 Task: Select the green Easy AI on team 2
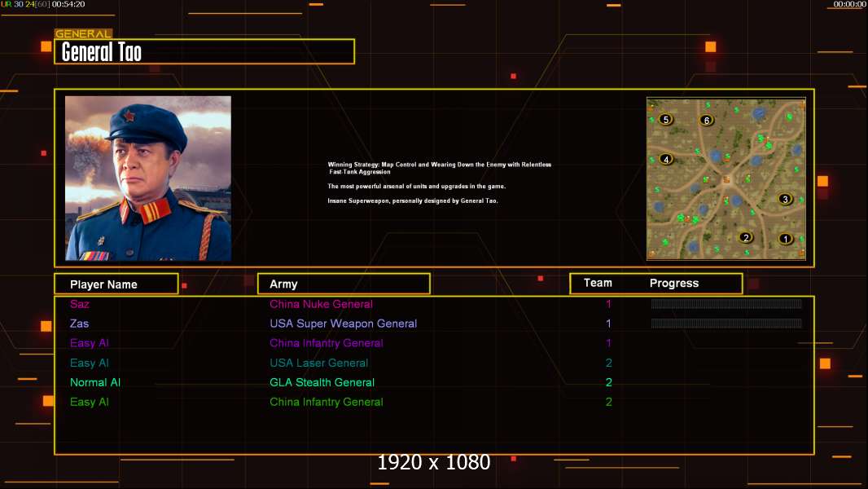(x=89, y=402)
